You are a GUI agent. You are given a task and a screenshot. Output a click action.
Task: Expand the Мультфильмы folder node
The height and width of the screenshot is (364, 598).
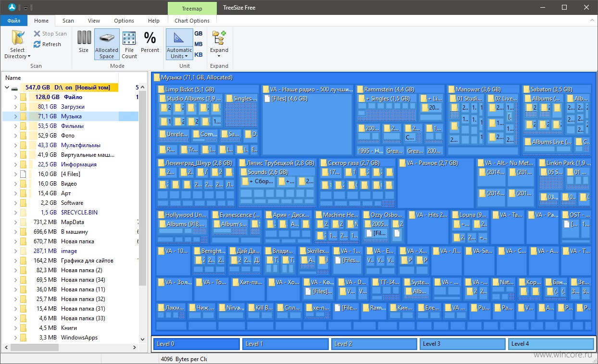click(15, 145)
